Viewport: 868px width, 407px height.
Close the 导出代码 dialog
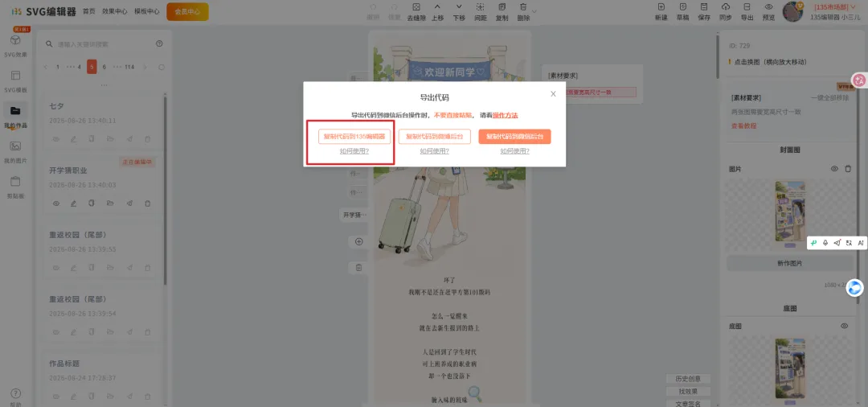(x=553, y=94)
